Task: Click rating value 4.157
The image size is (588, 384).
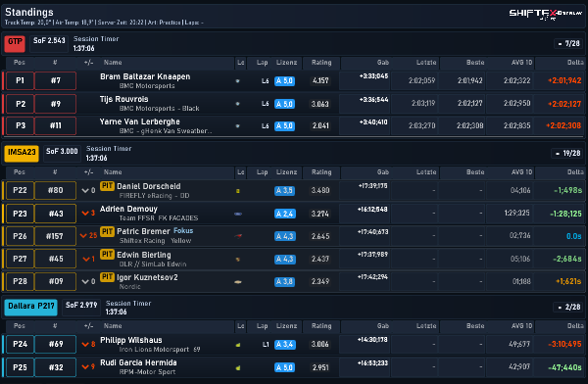Action: tap(320, 80)
